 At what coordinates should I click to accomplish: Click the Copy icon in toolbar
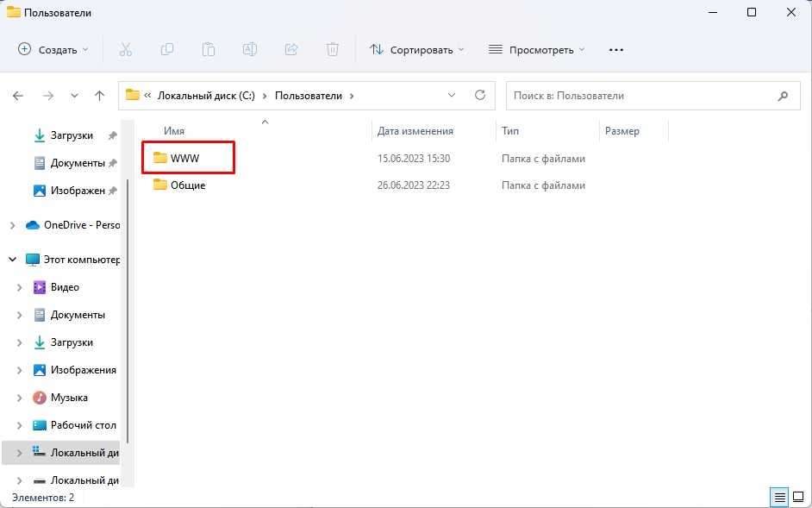(166, 49)
